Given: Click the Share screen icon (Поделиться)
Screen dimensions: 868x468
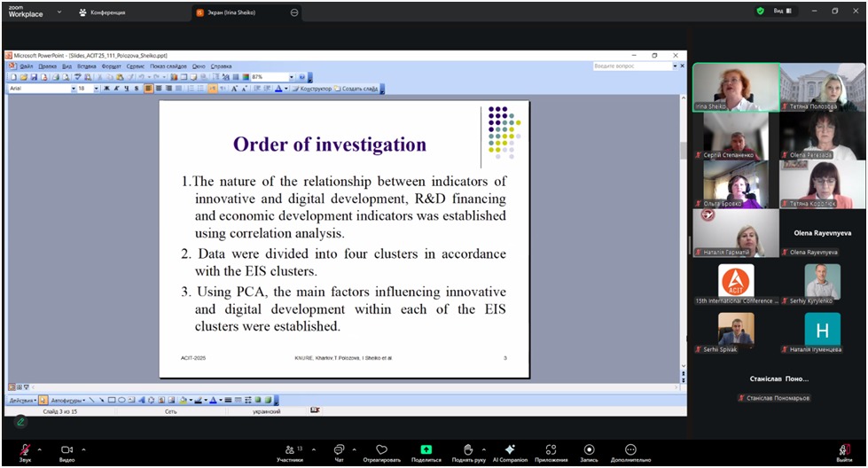Looking at the screenshot, I should pyautogui.click(x=426, y=450).
